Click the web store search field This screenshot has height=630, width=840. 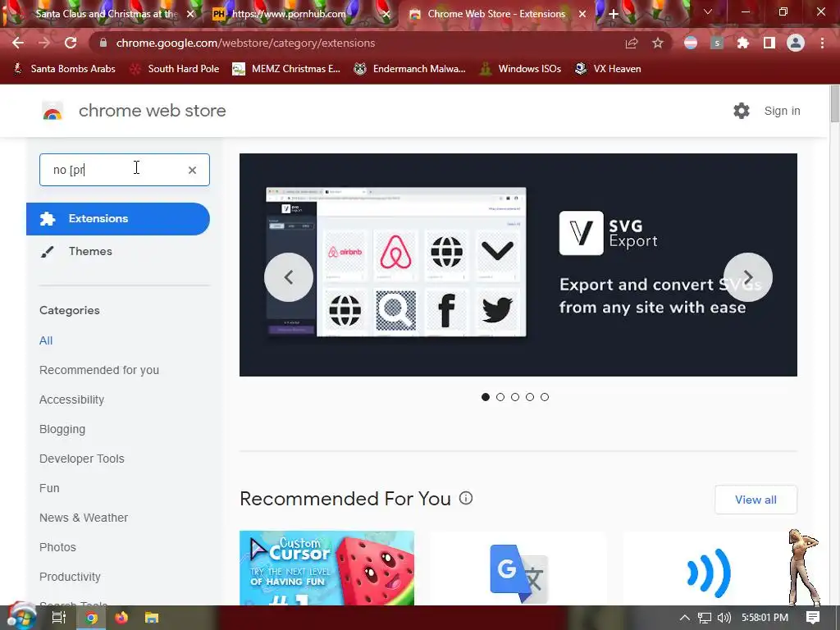pos(125,170)
